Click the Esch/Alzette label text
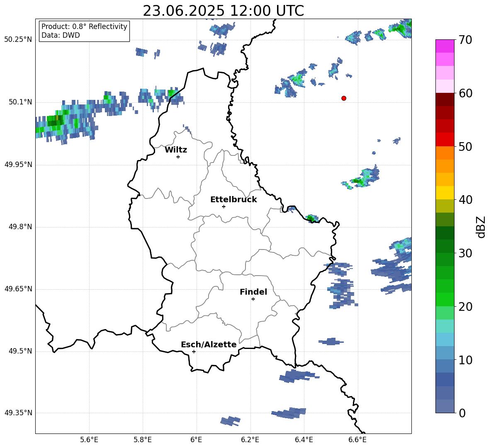Screen dimensions: 491x448 pyautogui.click(x=209, y=344)
